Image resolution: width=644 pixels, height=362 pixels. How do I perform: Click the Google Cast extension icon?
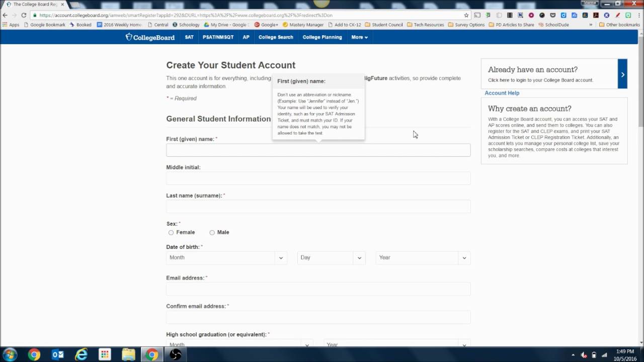point(477,16)
